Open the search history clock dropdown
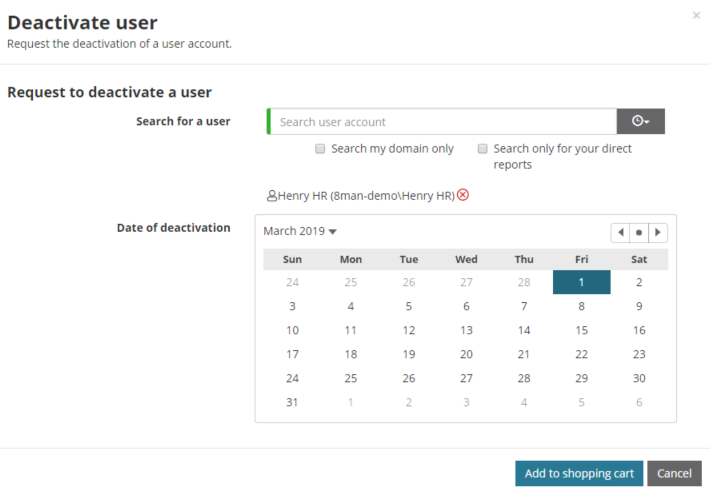Viewport: 710px width, 494px height. pyautogui.click(x=640, y=122)
